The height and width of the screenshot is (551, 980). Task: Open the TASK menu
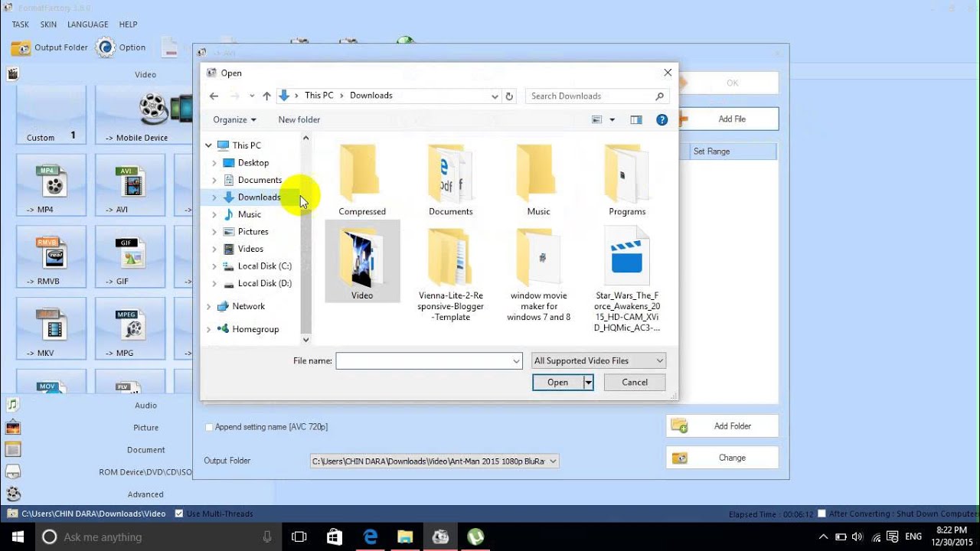coord(20,24)
